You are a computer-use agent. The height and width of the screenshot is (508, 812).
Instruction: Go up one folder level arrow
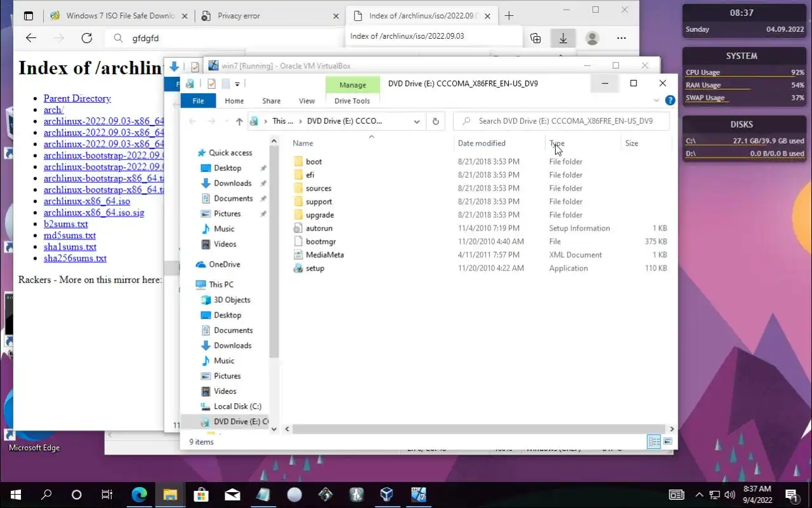[239, 121]
